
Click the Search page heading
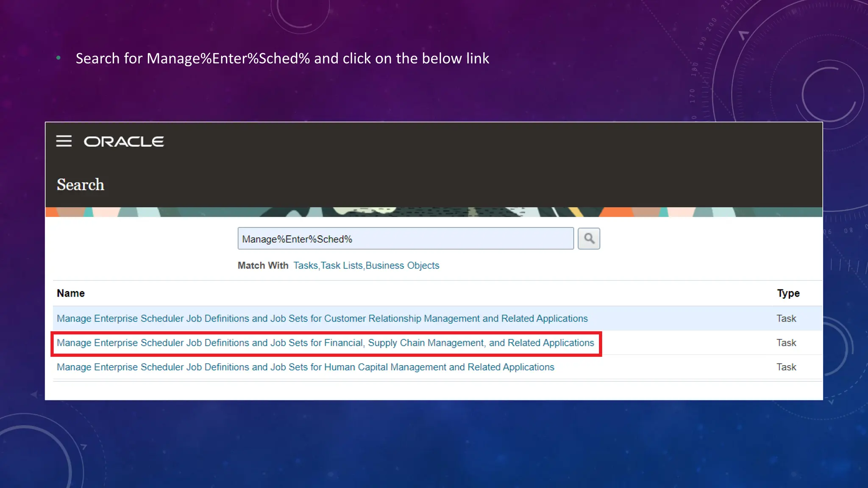[81, 185]
